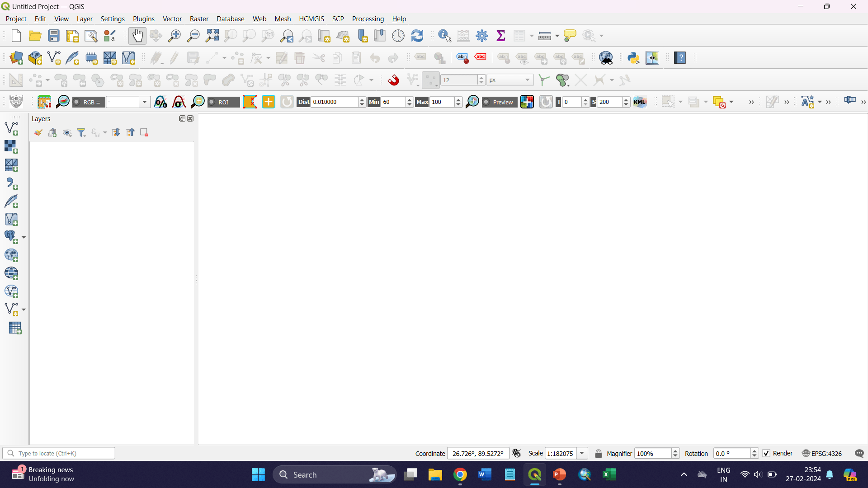Open a project with the folder icon

point(35,36)
